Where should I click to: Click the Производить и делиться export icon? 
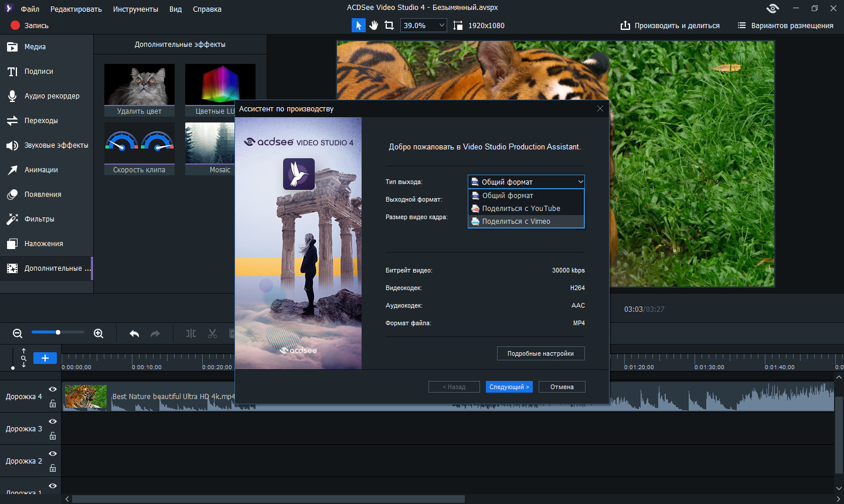[625, 25]
